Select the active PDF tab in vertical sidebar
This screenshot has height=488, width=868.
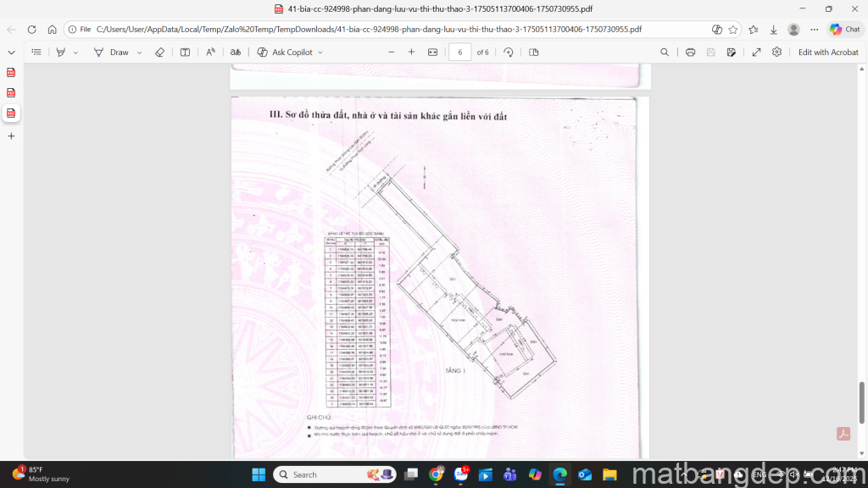(x=11, y=113)
